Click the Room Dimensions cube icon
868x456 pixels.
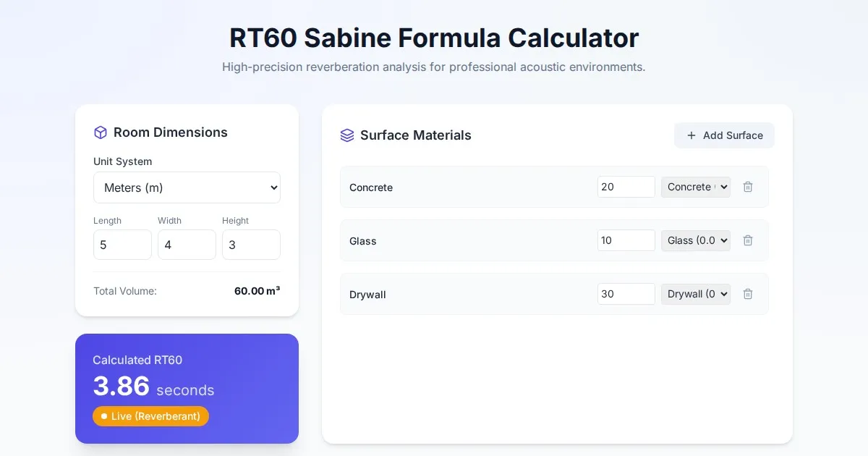click(101, 132)
